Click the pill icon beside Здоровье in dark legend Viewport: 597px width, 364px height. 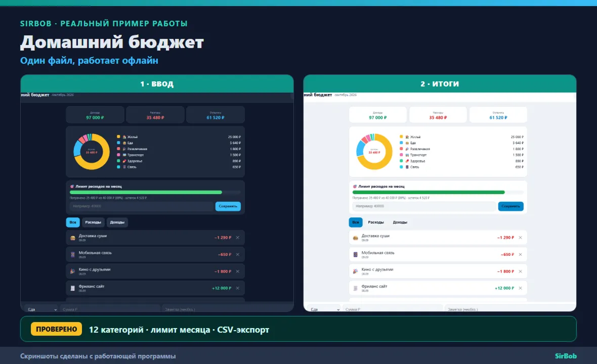click(124, 161)
